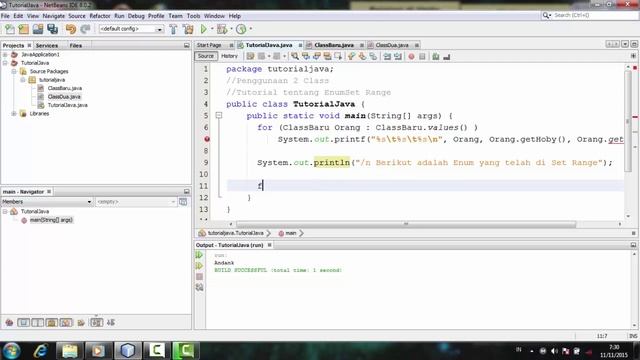
Task: Open Internet Explorer from taskbar
Action: pyautogui.click(x=40, y=351)
